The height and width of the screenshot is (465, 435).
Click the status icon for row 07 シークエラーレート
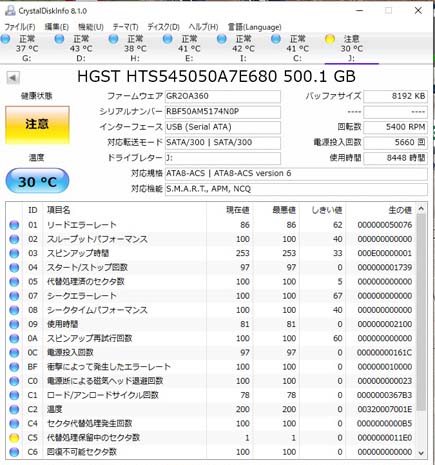(14, 296)
